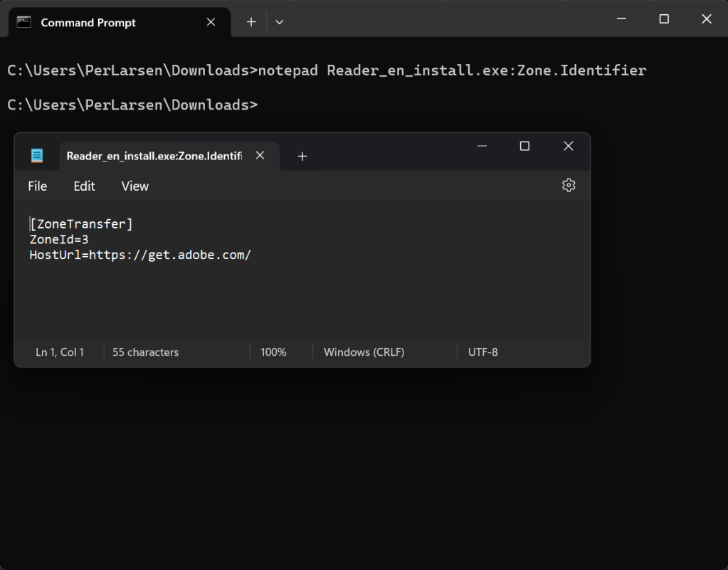Click the Windows (CRLF) line-ending indicator
728x570 pixels.
tap(363, 352)
